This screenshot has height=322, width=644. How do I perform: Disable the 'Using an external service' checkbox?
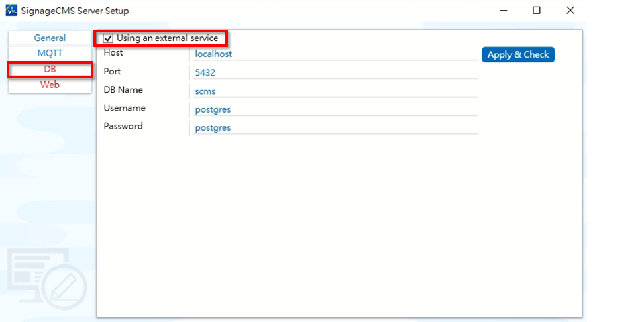109,38
